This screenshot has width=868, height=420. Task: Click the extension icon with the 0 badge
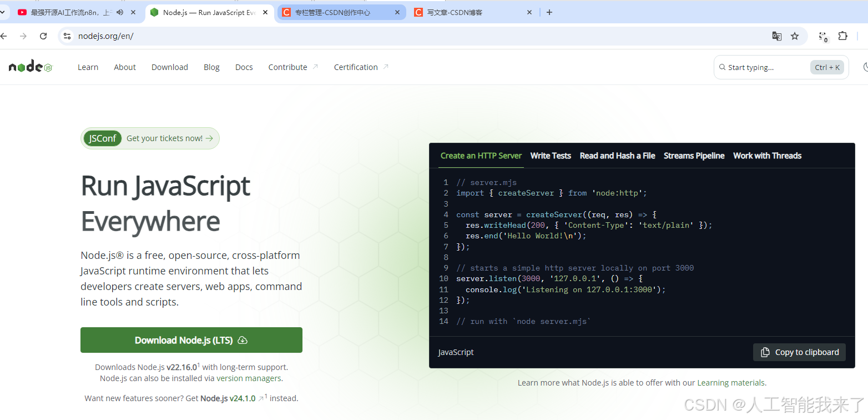(824, 37)
